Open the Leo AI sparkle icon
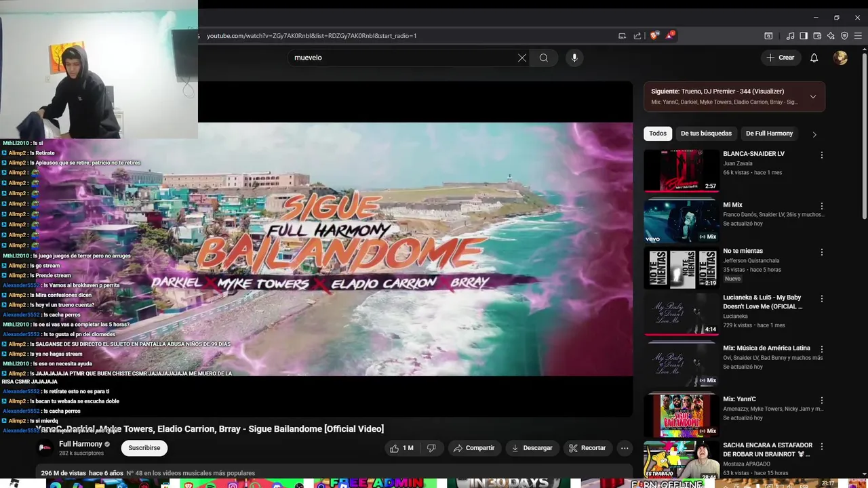 click(831, 36)
